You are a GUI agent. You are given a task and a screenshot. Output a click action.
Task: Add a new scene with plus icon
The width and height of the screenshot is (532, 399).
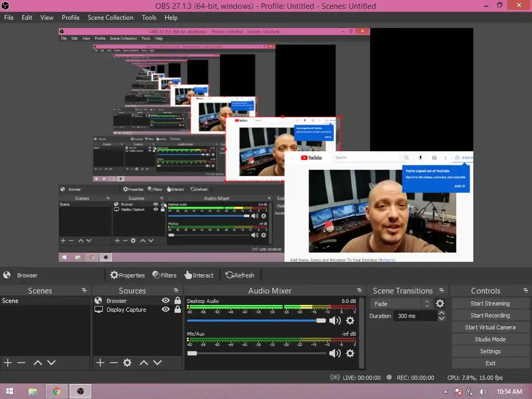coord(8,363)
